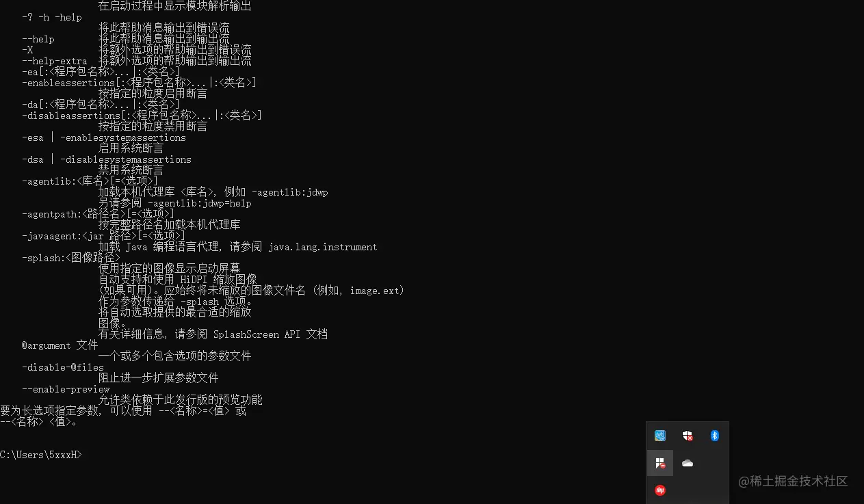
Task: Click the final line "--<名称> <值>。"
Action: [38, 422]
